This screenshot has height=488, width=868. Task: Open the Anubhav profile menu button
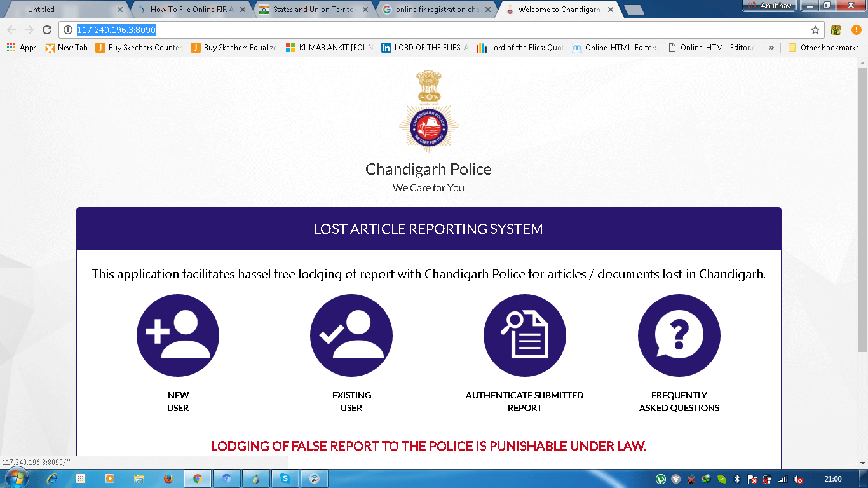769,6
